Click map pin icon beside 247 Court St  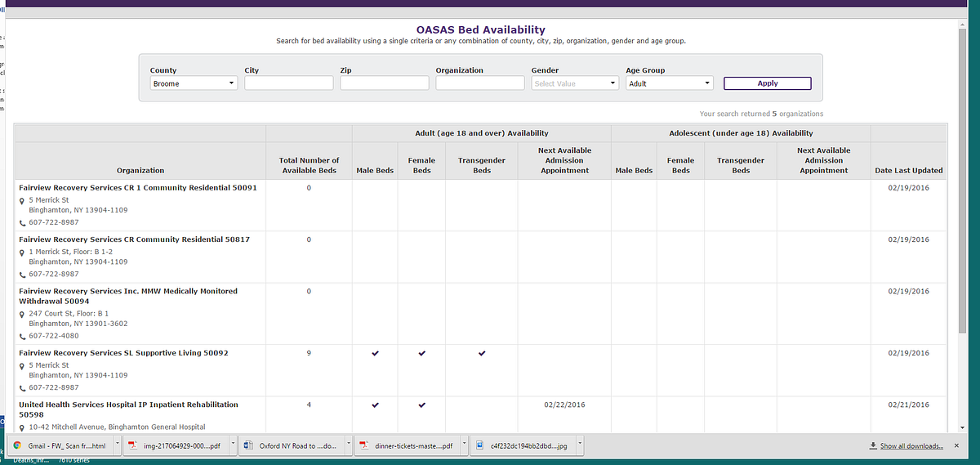(x=22, y=314)
